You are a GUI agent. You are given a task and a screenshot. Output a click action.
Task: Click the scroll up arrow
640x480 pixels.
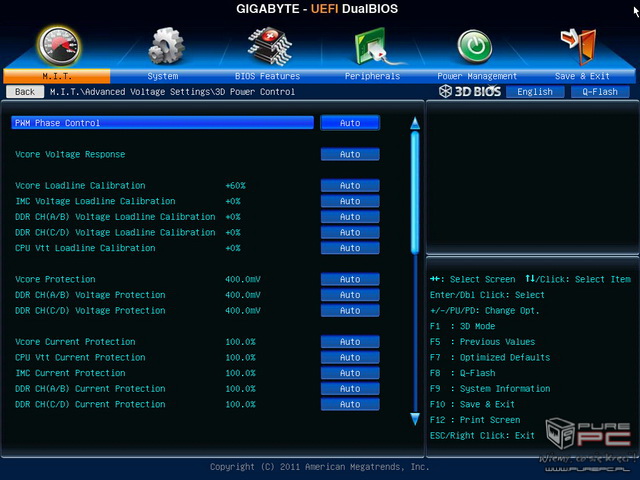tap(415, 123)
